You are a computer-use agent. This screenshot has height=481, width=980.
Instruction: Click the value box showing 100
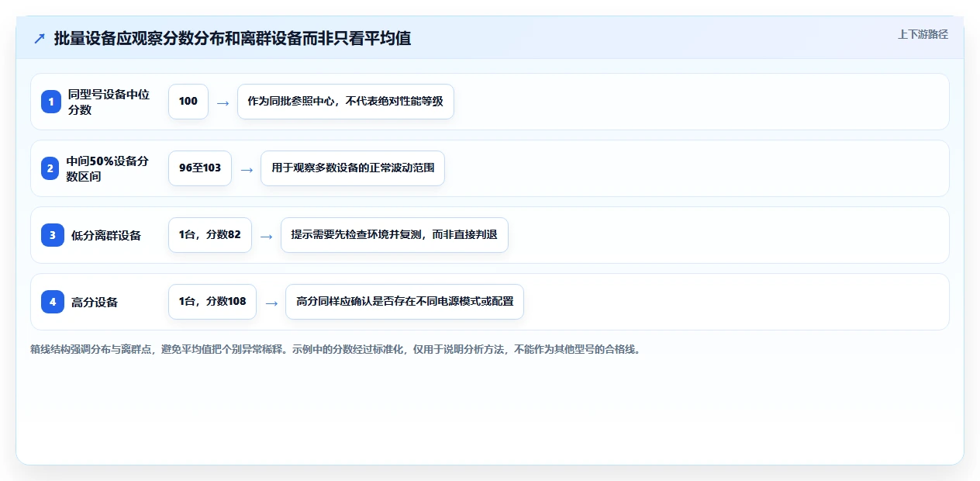click(188, 102)
